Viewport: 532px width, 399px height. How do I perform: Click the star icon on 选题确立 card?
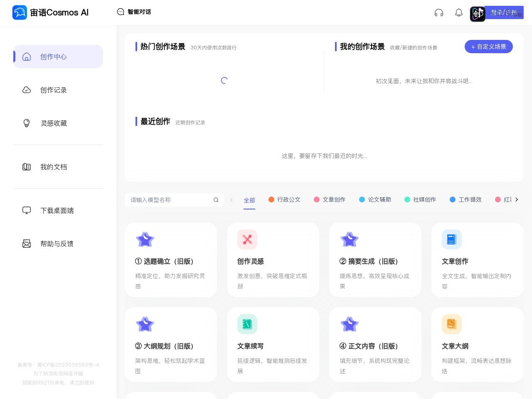pyautogui.click(x=145, y=239)
